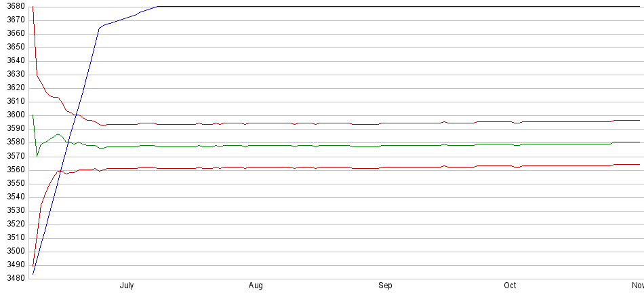Select the Sep month axis label
Viewport: 644px width, 295px height.
pyautogui.click(x=385, y=286)
